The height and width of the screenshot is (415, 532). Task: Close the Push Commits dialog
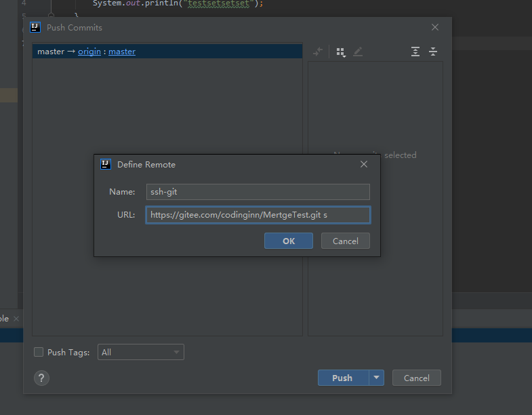(x=435, y=27)
